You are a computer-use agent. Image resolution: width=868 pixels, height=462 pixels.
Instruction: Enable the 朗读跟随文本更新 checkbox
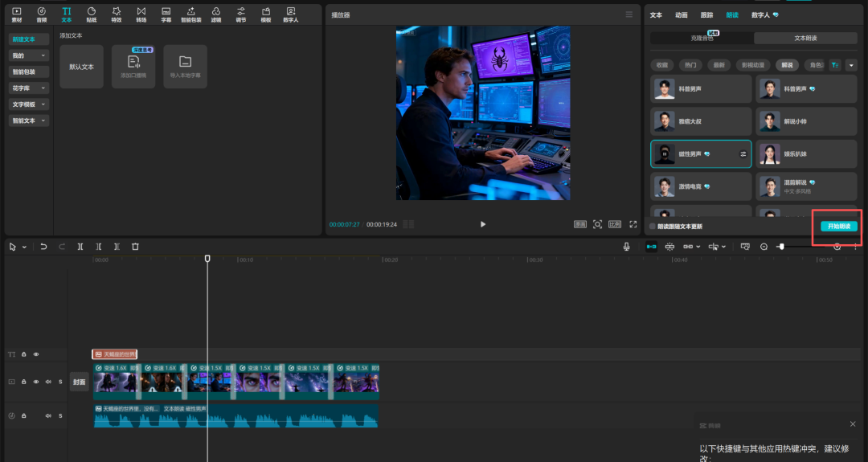coord(653,227)
